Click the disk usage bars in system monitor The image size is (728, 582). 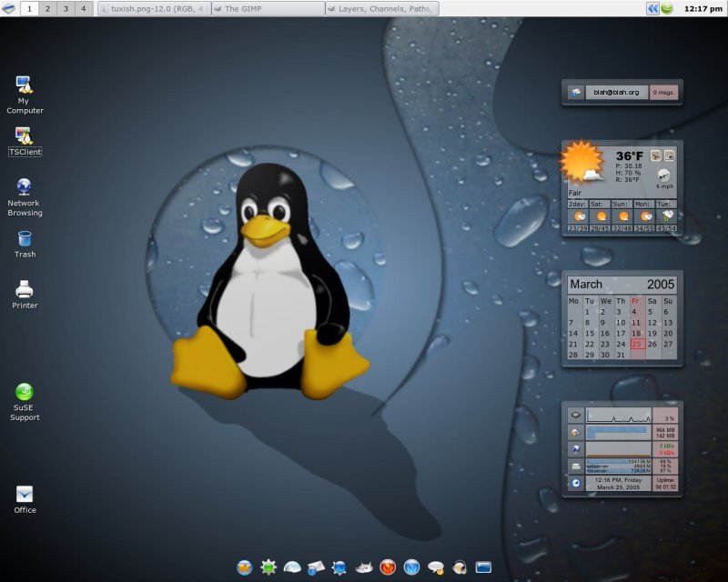click(619, 467)
